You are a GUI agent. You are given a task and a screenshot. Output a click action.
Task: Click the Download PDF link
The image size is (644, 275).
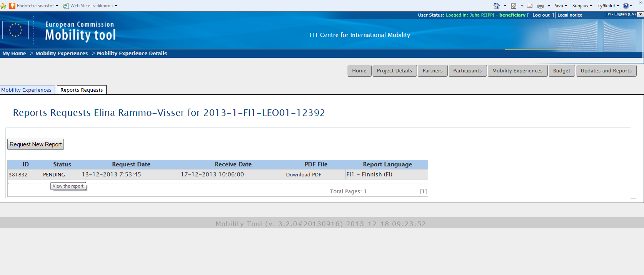pos(304,174)
